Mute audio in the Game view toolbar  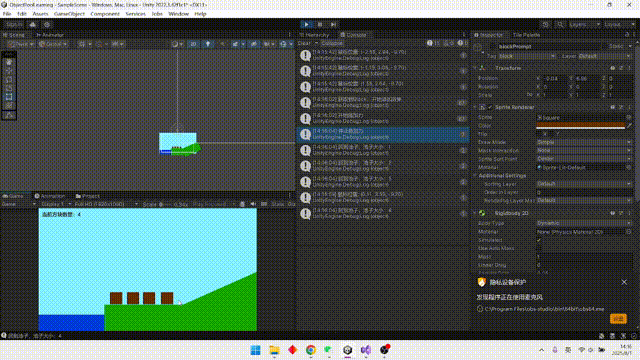point(253,204)
